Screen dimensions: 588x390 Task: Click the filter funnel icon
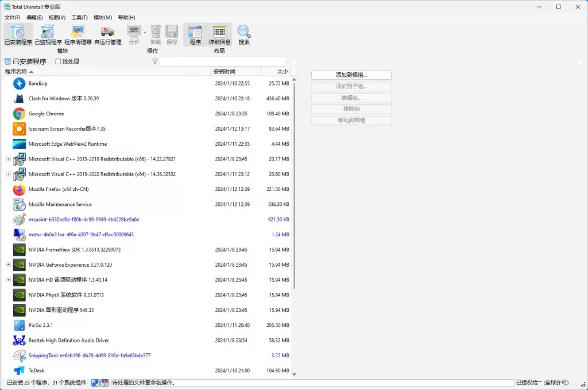[x=154, y=61]
